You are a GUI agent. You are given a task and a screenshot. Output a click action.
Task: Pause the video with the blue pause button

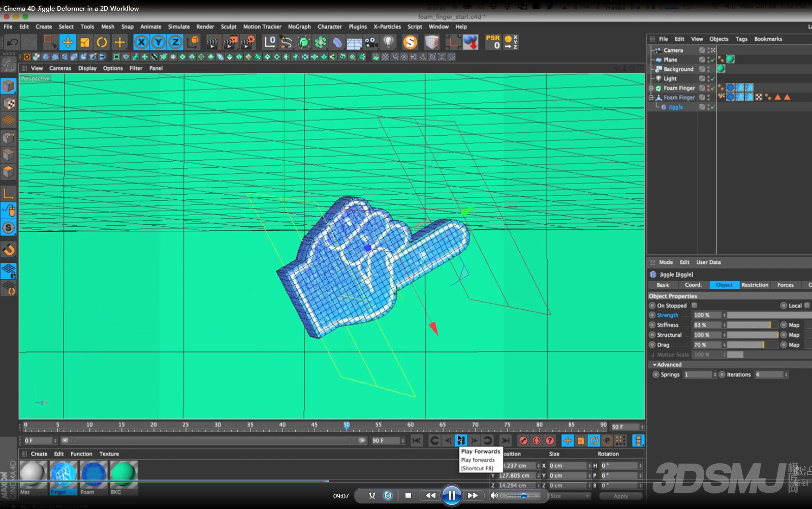pyautogui.click(x=451, y=495)
